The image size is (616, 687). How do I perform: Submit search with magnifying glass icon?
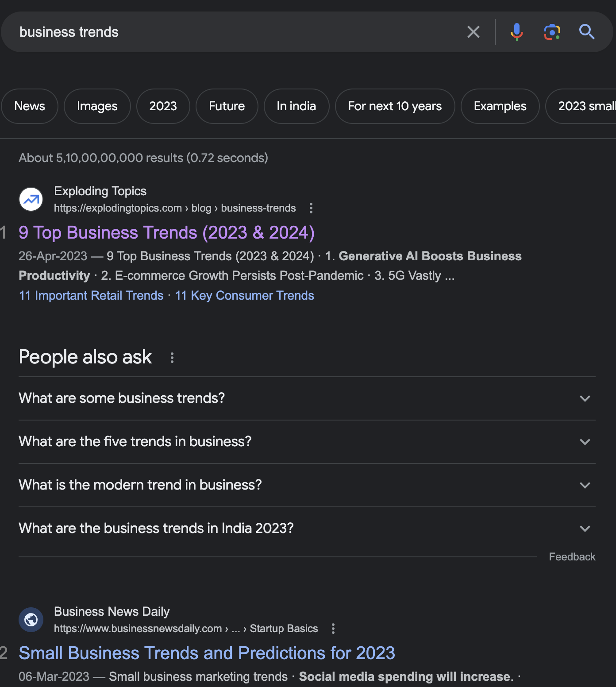[587, 32]
